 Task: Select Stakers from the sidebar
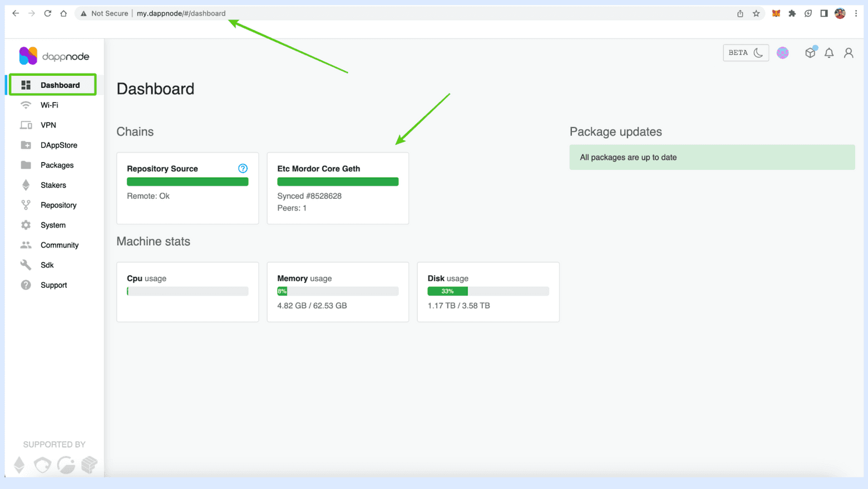click(53, 185)
